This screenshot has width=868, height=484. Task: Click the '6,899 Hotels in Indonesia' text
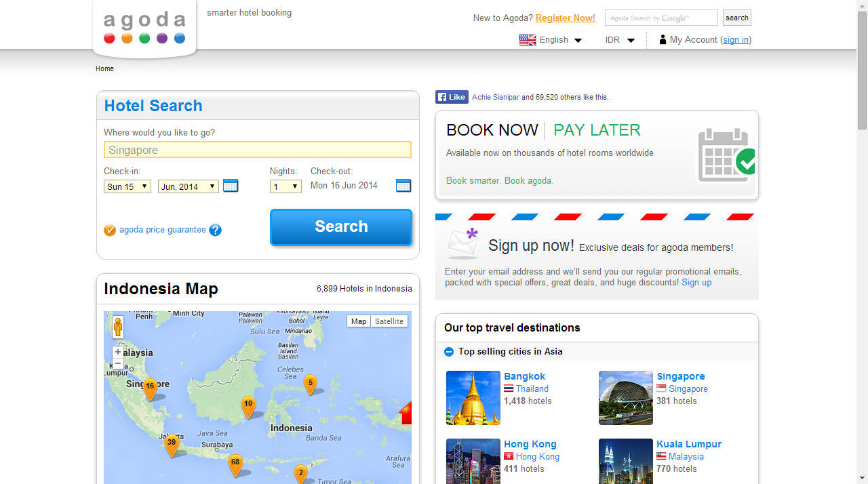(364, 289)
